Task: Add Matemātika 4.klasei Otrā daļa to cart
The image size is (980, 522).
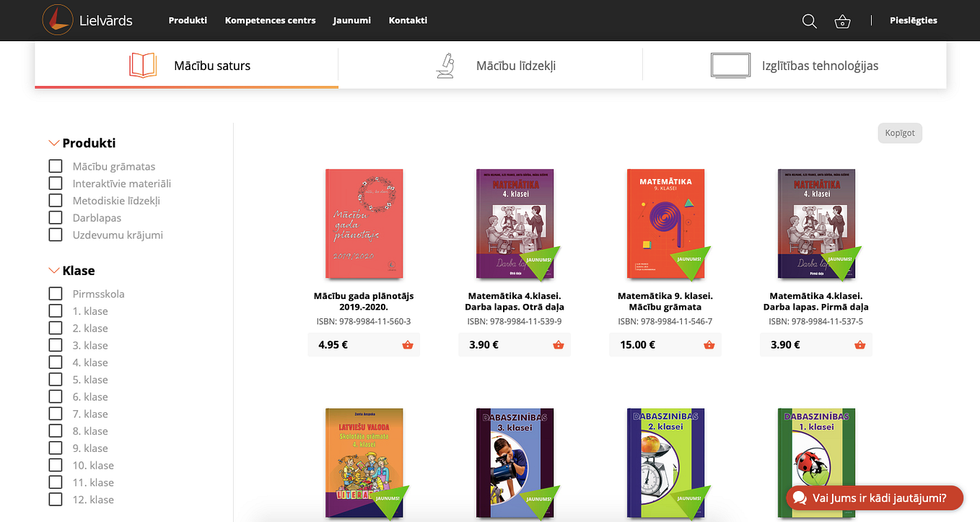Action: pos(559,345)
